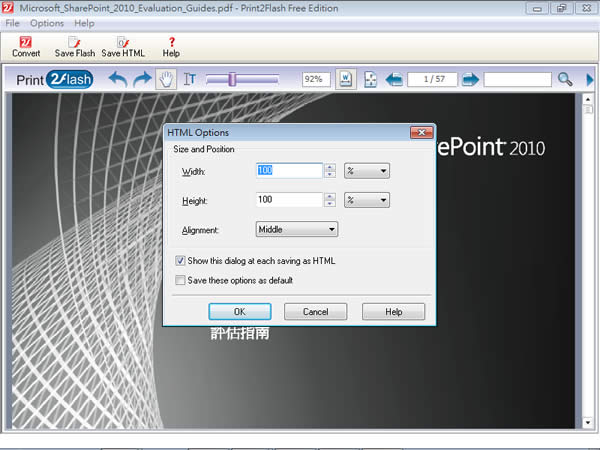Viewport: 600px width, 450px height.
Task: Rotate page left with the undo arrow
Action: pos(118,79)
